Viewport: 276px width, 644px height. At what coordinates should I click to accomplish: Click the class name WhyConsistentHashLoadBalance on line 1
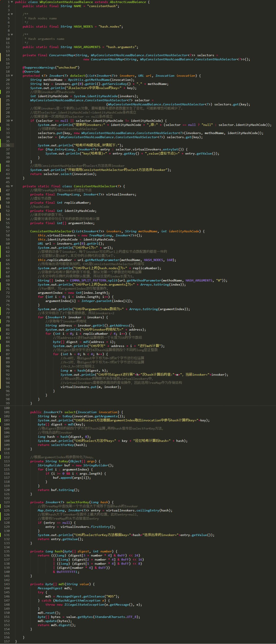(x=66, y=2)
